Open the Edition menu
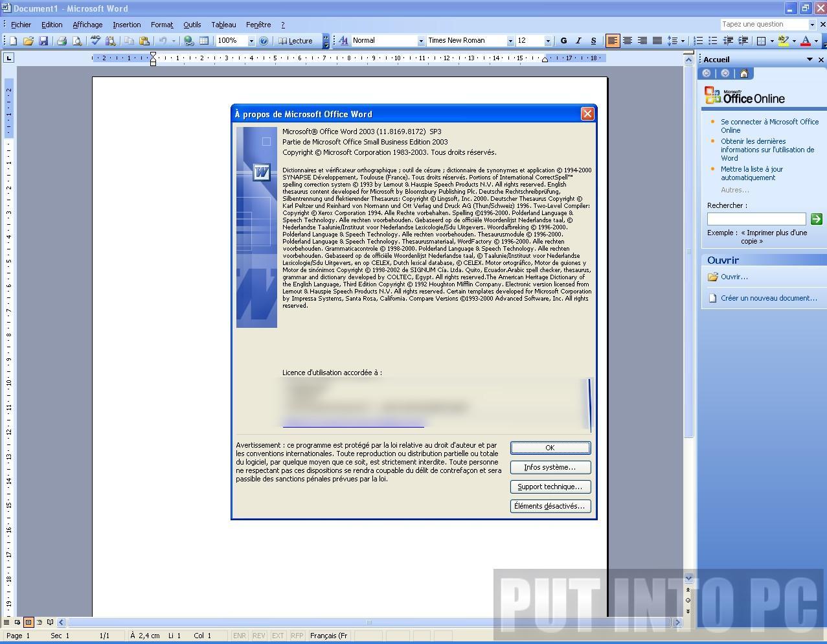This screenshot has height=644, width=827. (x=52, y=25)
